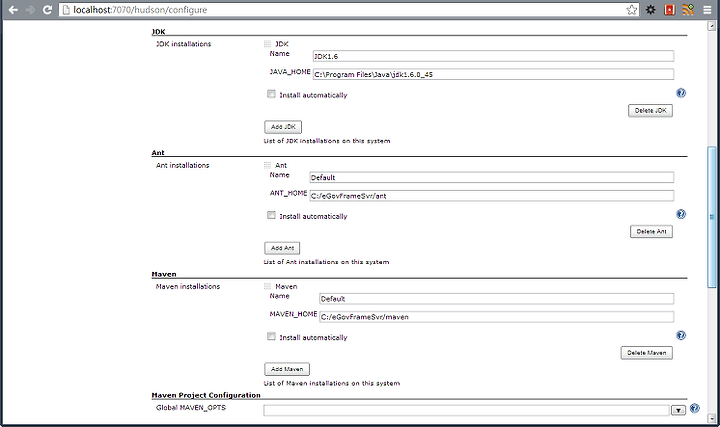This screenshot has width=720, height=427.
Task: Click the 'Ant installations' label
Action: tap(182, 165)
